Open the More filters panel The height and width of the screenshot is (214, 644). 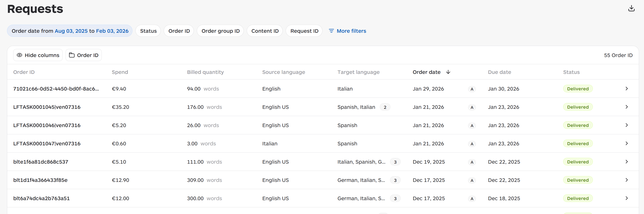pos(347,31)
